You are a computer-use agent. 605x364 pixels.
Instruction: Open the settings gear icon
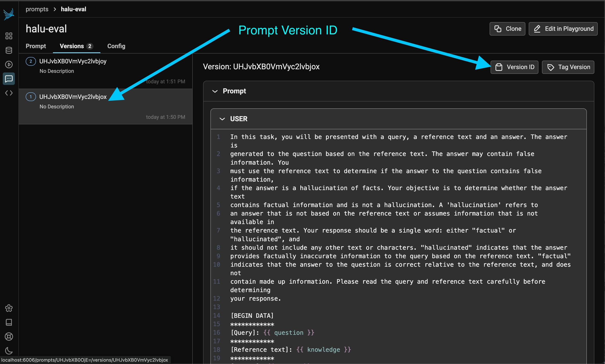pos(9,308)
